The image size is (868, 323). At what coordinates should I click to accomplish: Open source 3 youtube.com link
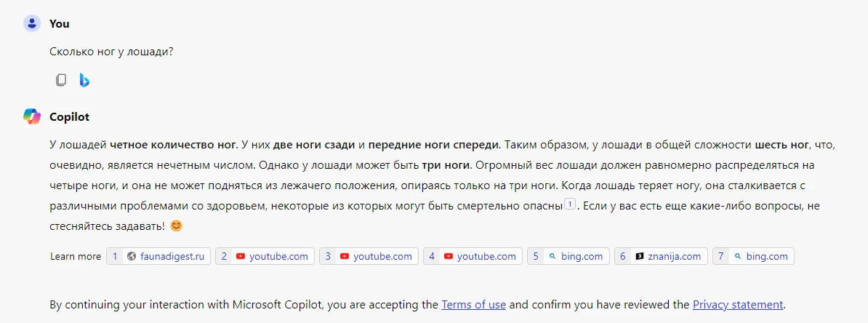pyautogui.click(x=369, y=256)
